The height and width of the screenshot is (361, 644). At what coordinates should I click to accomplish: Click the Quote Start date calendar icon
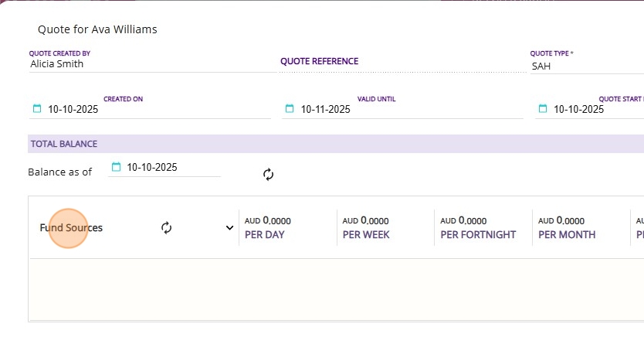pyautogui.click(x=543, y=109)
